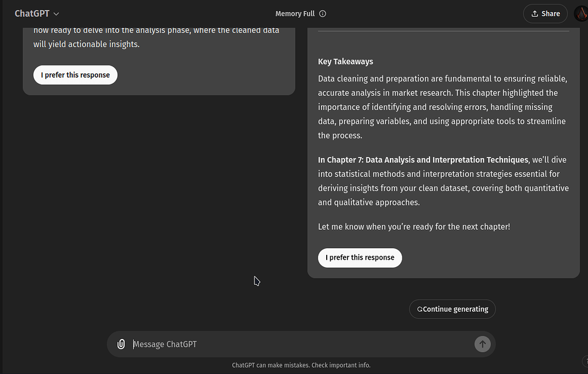The image size is (588, 374).
Task: Send the message via the up-arrow icon
Action: [x=482, y=344]
